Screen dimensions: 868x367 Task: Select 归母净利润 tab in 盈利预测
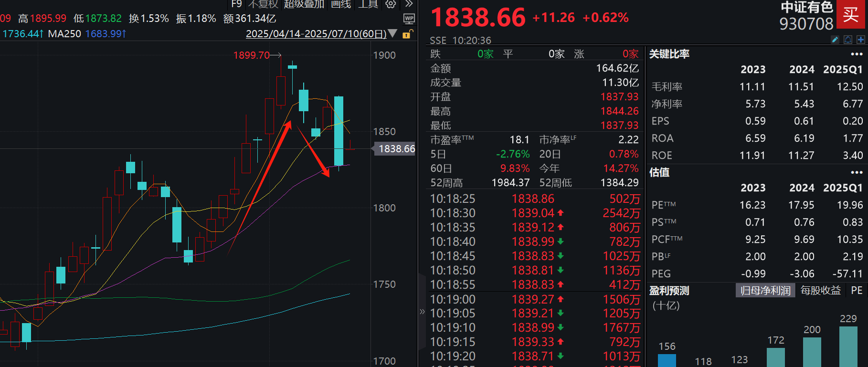(765, 290)
